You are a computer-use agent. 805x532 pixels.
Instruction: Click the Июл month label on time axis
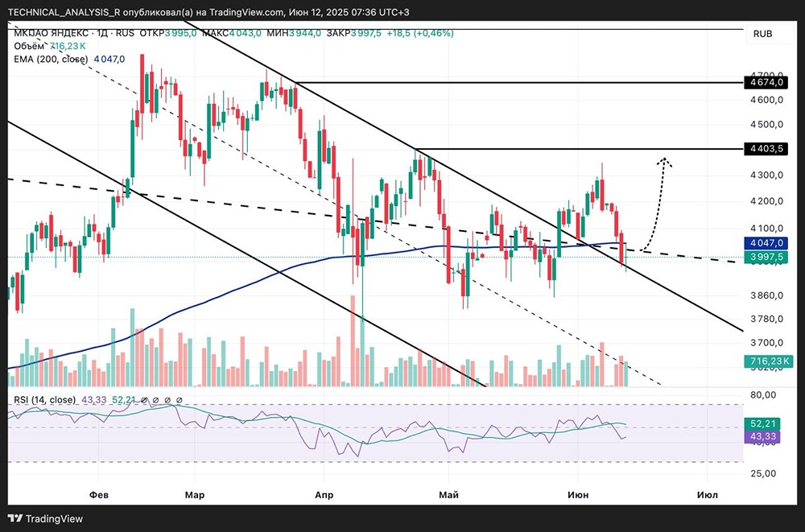tap(708, 495)
